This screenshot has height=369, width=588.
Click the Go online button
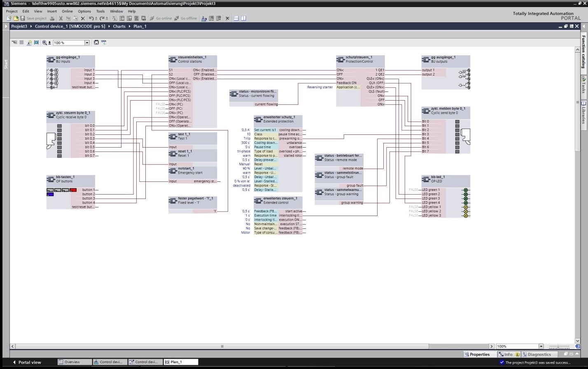click(161, 19)
